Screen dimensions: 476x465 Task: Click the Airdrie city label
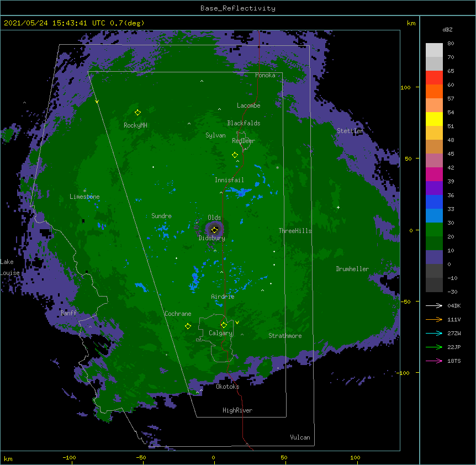223,297
